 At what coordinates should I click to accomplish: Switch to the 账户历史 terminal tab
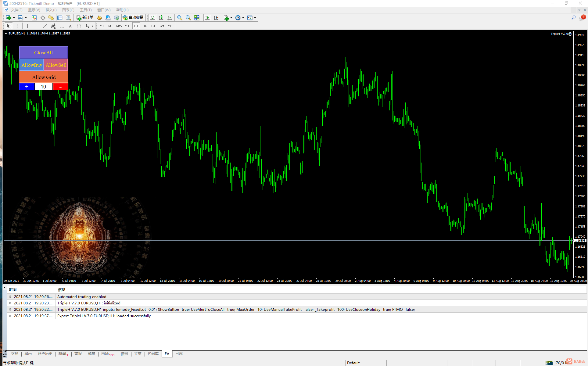tap(45, 354)
